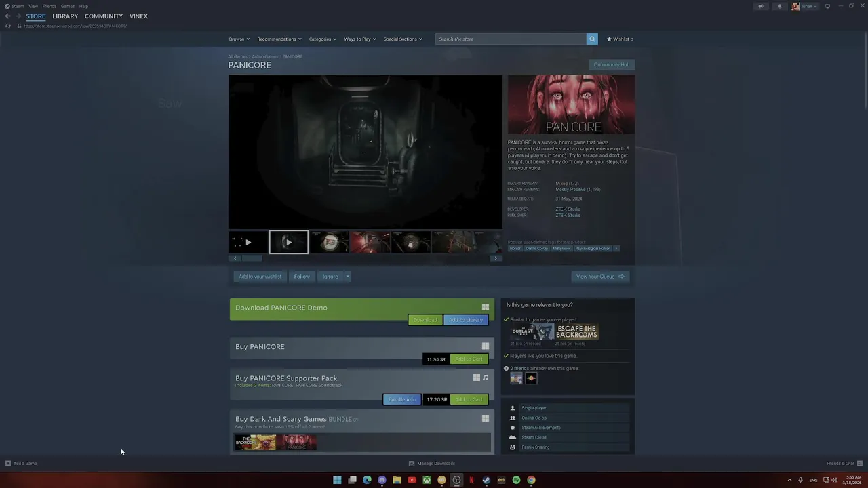Image resolution: width=868 pixels, height=488 pixels.
Task: Click Windows icon on Buy PANICORE row
Action: (x=486, y=346)
